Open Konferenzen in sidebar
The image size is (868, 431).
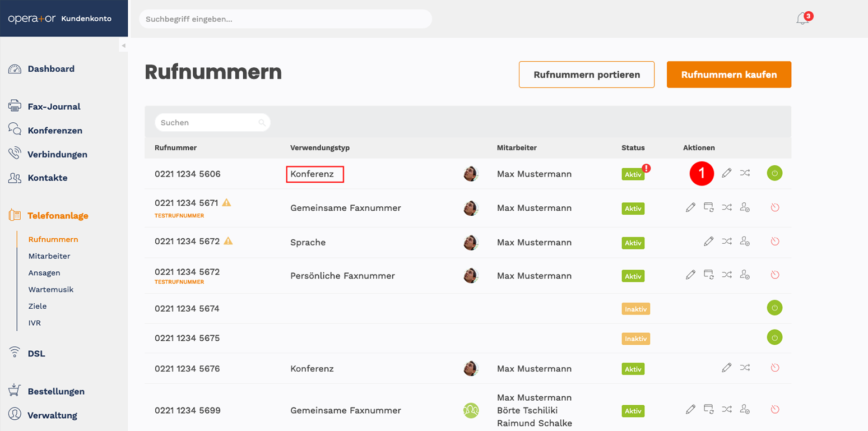[x=55, y=131]
